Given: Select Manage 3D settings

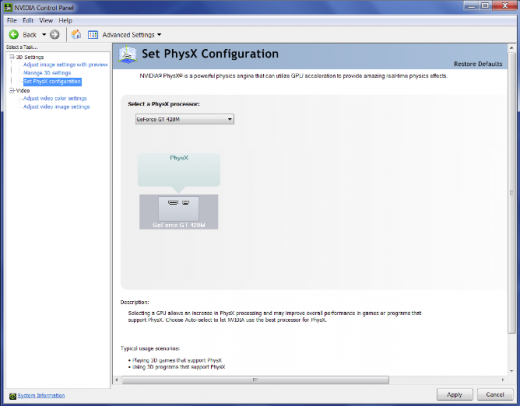Looking at the screenshot, I should [47, 73].
